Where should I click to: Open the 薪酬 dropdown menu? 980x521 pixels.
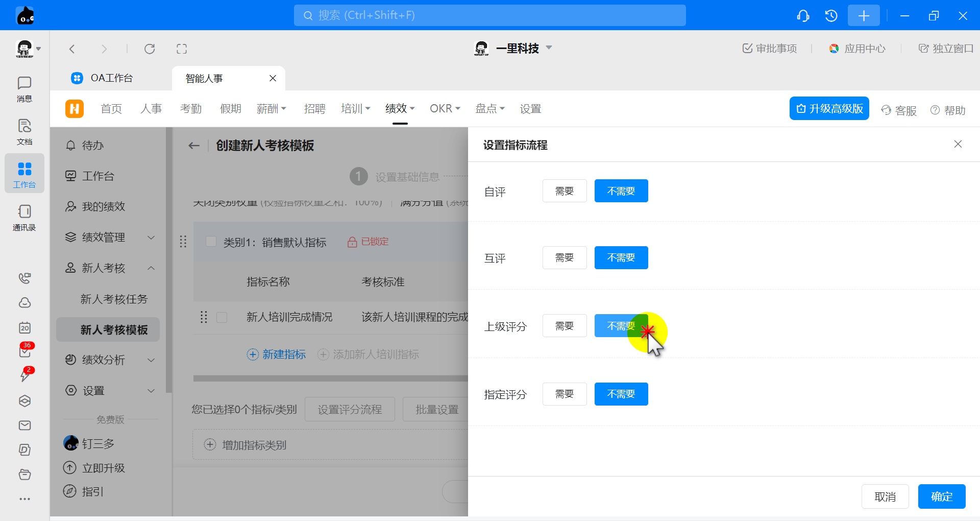pyautogui.click(x=271, y=109)
